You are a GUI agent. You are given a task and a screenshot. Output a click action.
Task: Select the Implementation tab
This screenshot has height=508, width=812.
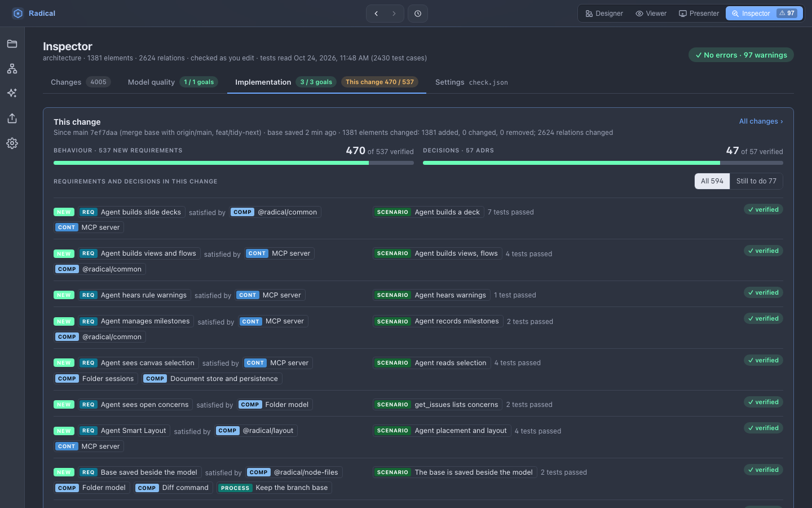pyautogui.click(x=326, y=82)
